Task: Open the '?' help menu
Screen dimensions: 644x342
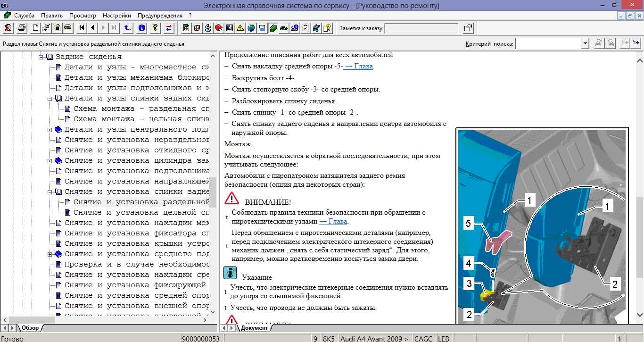Action: tap(190, 16)
